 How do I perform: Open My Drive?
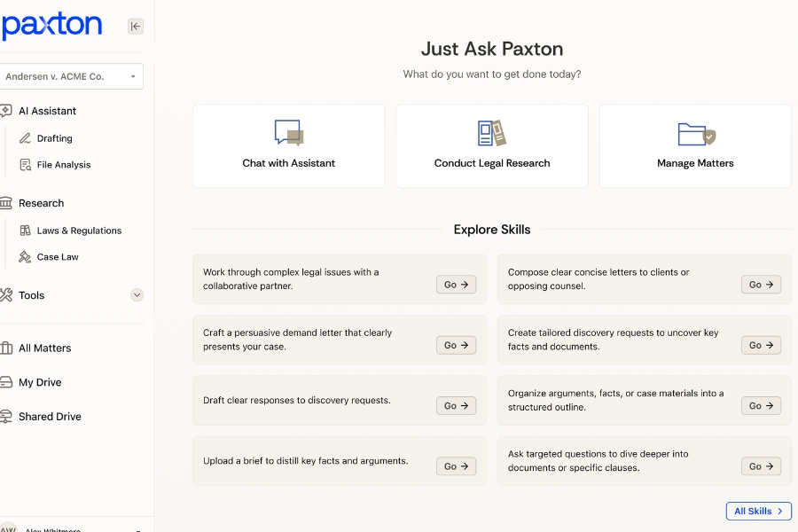tap(40, 382)
